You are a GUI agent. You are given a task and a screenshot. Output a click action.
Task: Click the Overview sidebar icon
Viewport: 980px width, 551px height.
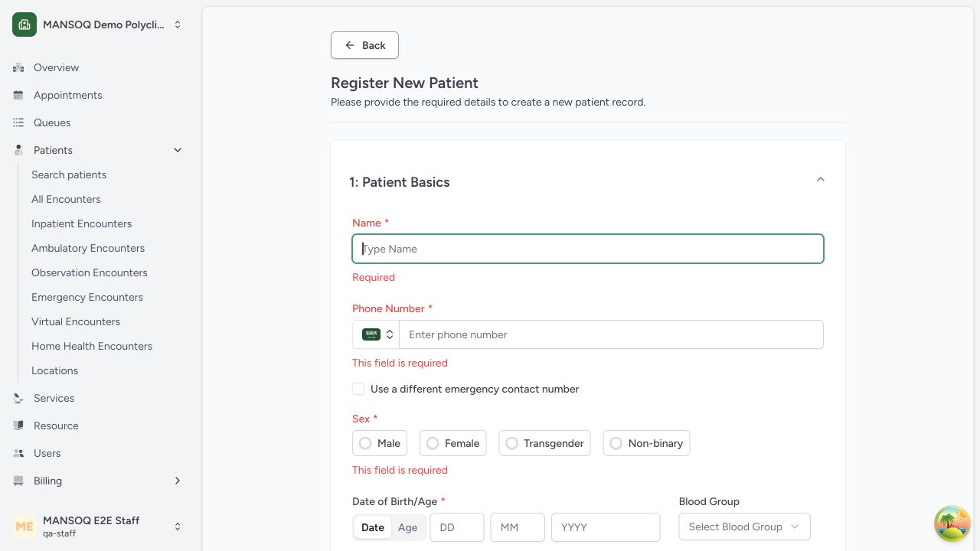[x=18, y=67]
